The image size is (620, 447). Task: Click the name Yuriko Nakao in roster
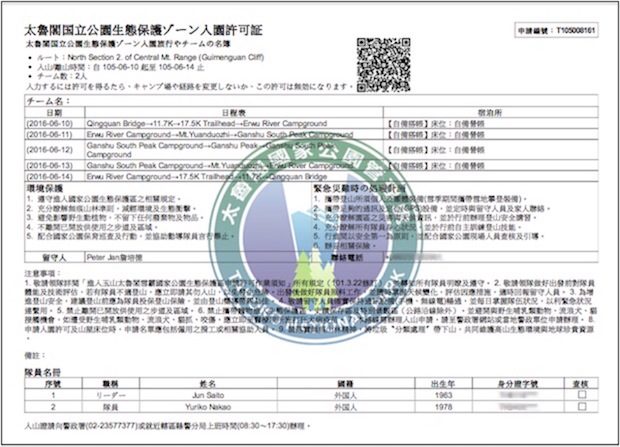coord(224,408)
